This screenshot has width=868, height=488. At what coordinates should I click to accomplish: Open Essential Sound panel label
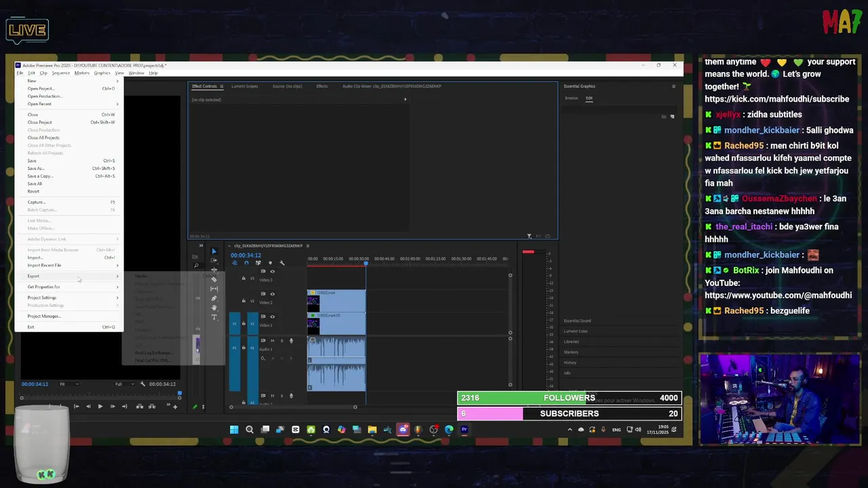577,321
